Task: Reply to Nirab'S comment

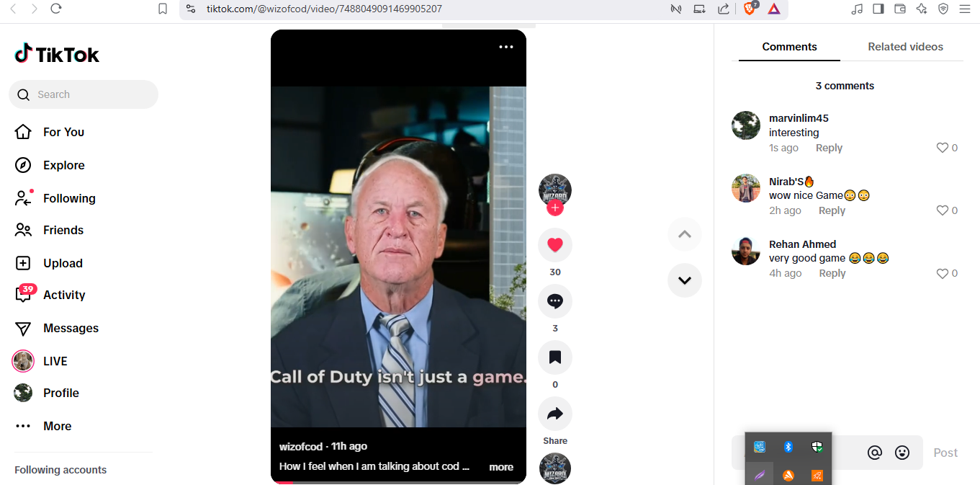Action: point(832,210)
